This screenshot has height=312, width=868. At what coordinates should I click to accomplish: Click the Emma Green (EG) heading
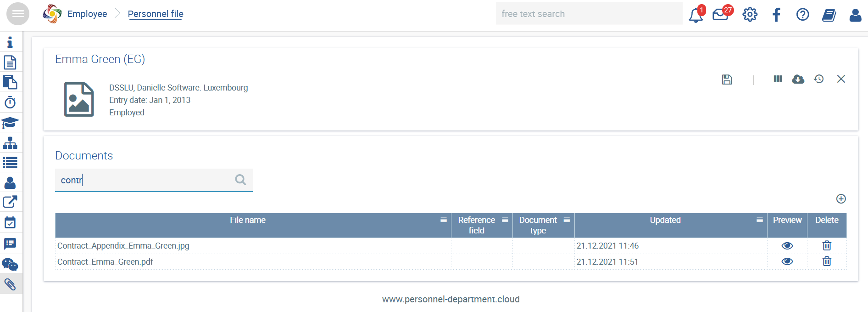pyautogui.click(x=100, y=59)
